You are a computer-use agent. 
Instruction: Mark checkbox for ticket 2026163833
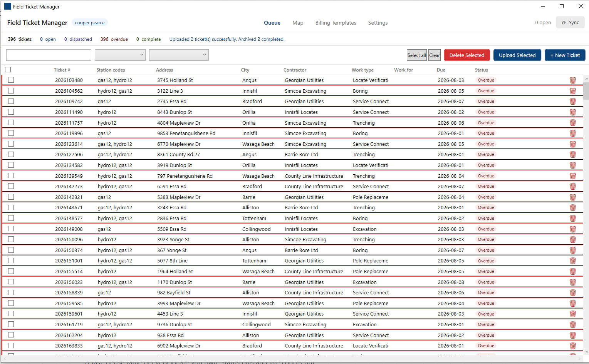tap(11, 346)
